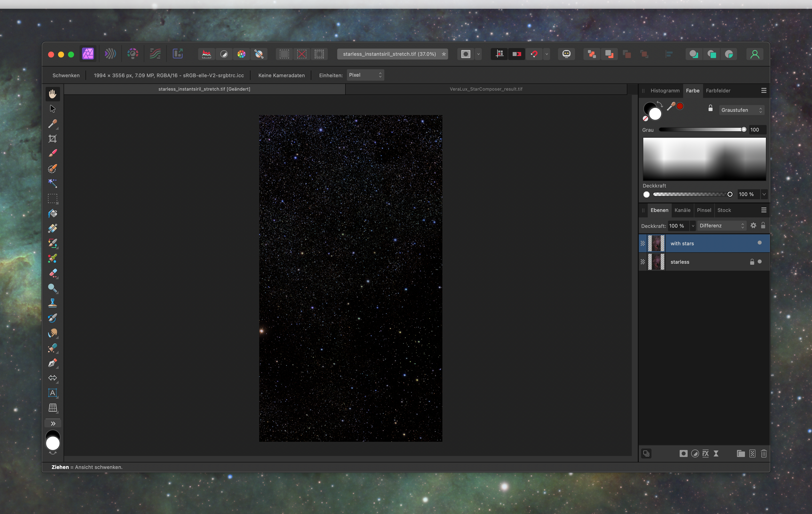The image size is (812, 514).
Task: Select the Hand view tool
Action: 53,94
